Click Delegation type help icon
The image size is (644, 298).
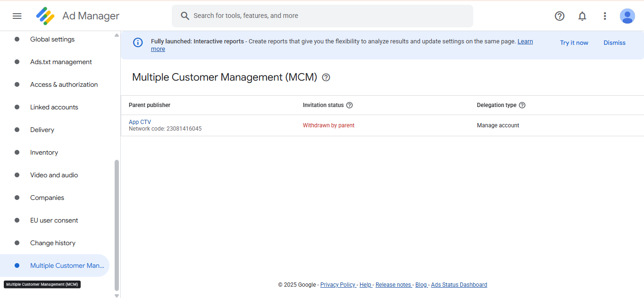tap(522, 105)
